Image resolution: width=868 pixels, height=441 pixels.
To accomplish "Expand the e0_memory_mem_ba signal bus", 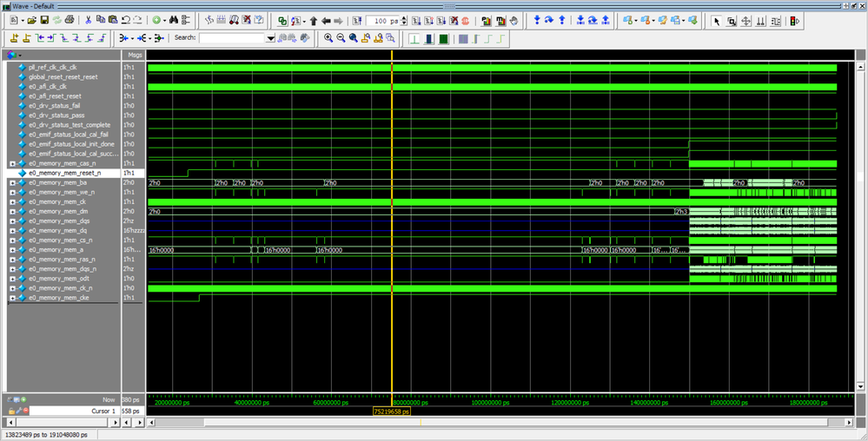I will coord(12,183).
